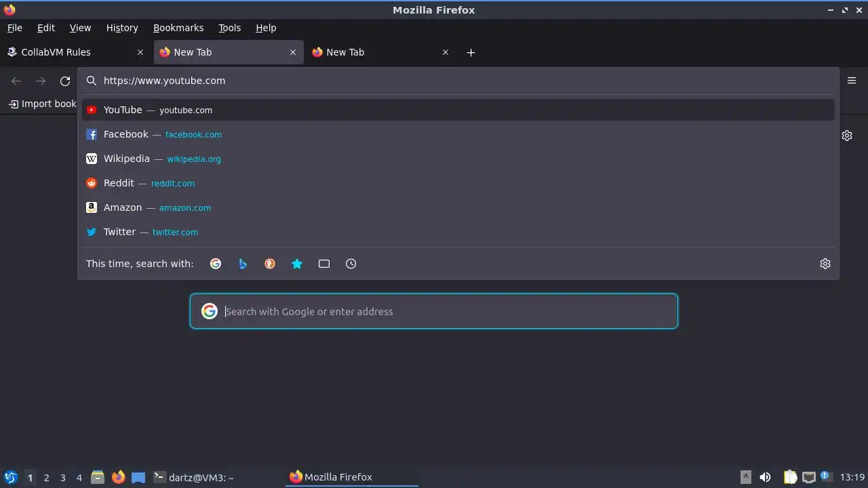Open the File menu
Viewport: 868px width, 488px height.
pyautogui.click(x=14, y=28)
